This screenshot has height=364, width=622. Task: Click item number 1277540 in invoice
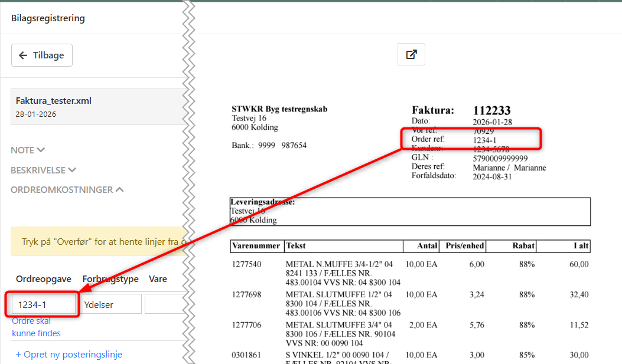coord(248,264)
